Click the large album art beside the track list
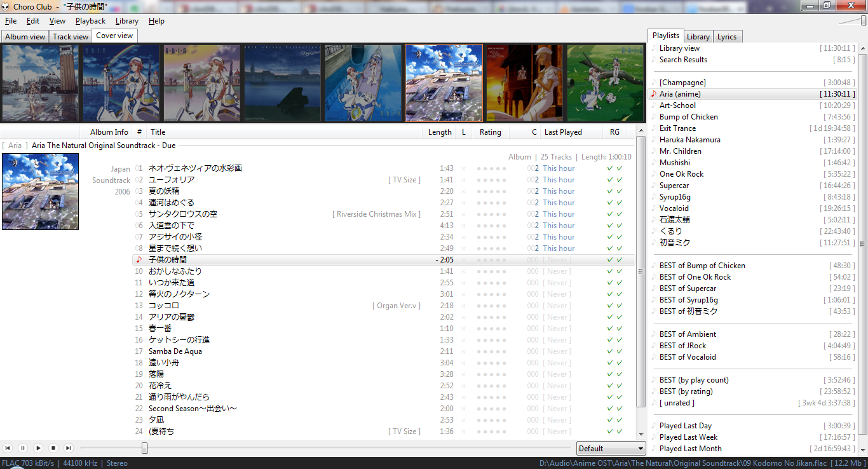Viewport: 868px width, 469px height. (x=40, y=191)
